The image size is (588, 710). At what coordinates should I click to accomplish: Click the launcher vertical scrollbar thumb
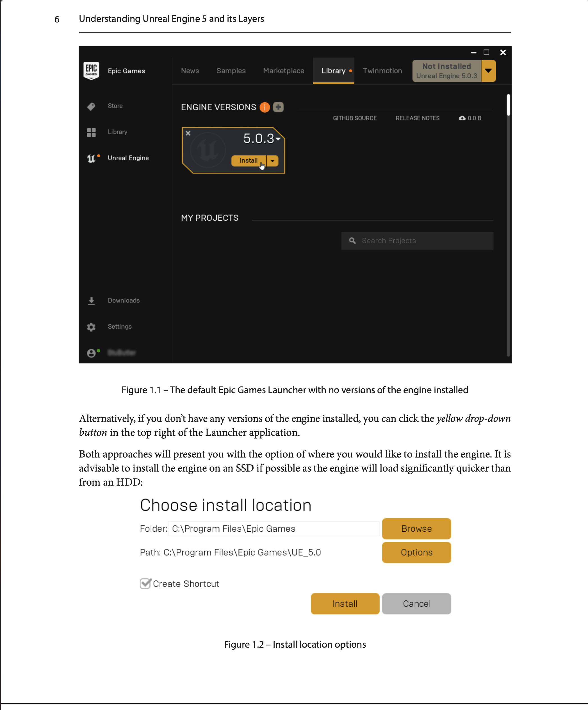coord(508,105)
